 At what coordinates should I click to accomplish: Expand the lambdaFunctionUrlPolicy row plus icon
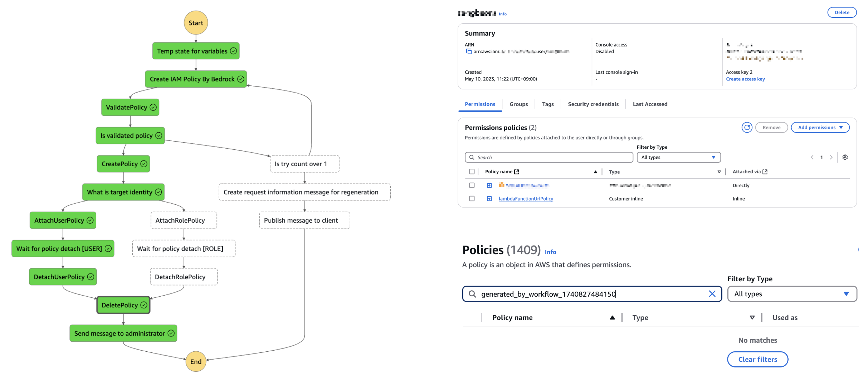click(x=489, y=199)
